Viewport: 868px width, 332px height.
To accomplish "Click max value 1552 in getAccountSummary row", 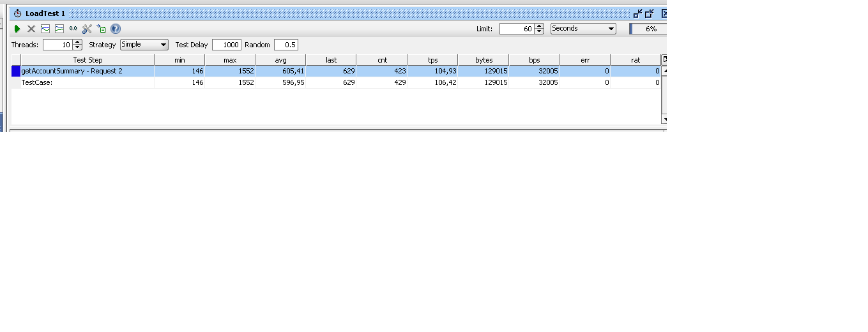I will [x=246, y=71].
